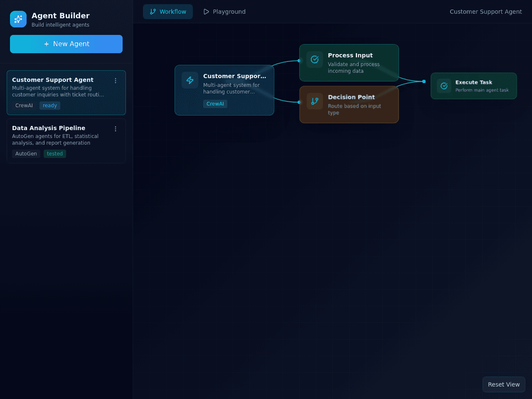Click the ready status badge

pos(50,106)
